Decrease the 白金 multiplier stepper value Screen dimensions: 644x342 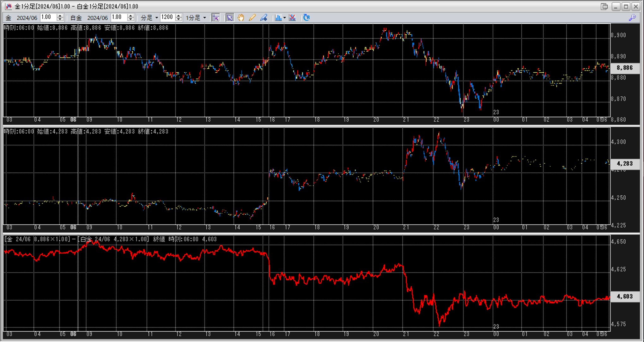131,20
